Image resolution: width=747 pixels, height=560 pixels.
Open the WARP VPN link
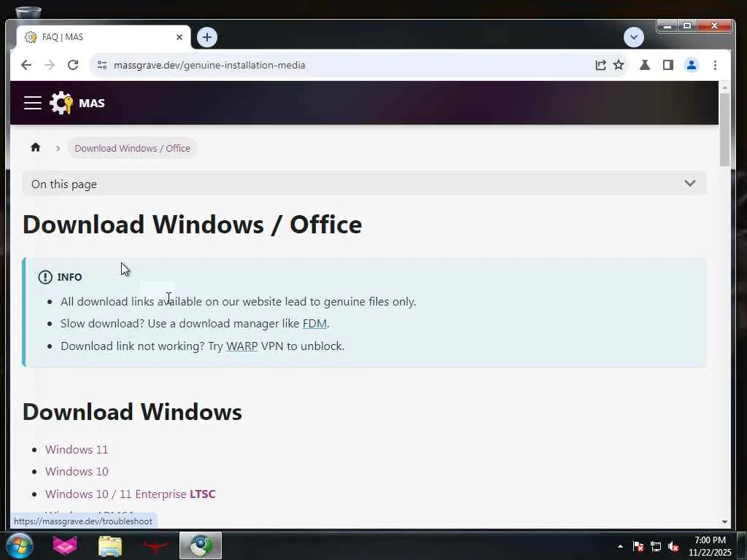(241, 346)
